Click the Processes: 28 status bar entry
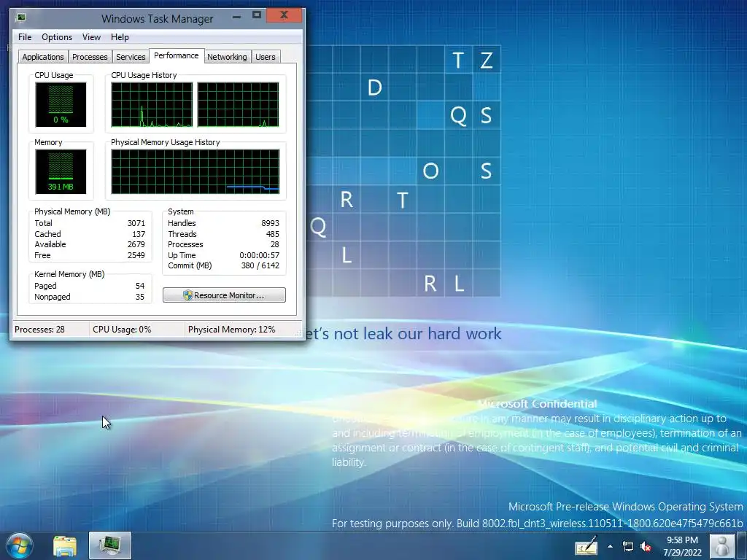Image resolution: width=747 pixels, height=560 pixels. click(x=39, y=330)
